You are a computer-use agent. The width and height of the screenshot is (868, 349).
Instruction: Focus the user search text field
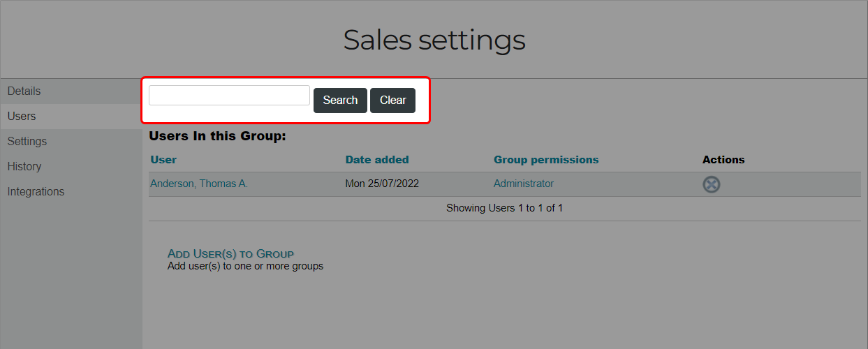click(229, 96)
